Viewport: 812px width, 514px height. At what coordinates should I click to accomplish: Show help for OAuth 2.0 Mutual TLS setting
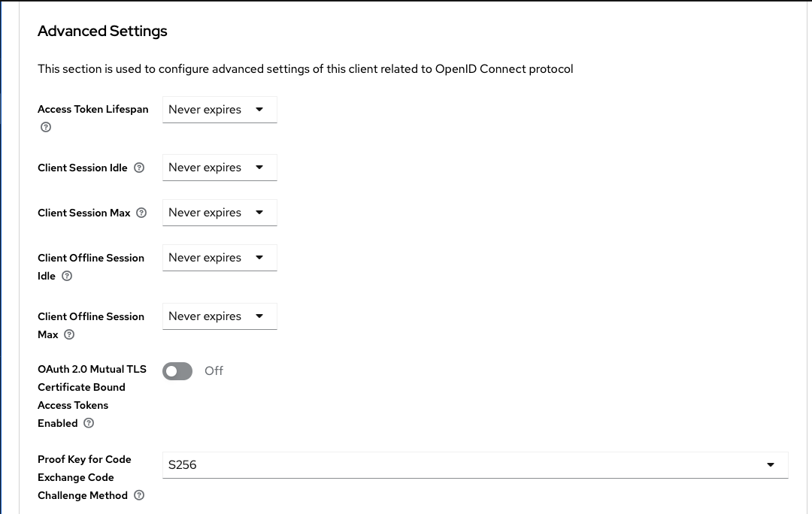(x=89, y=423)
